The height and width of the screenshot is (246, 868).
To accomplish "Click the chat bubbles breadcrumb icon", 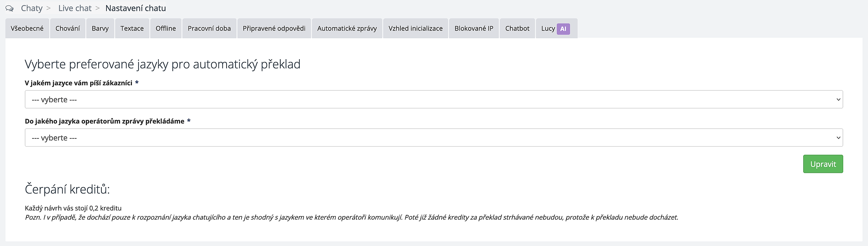I will coord(9,8).
